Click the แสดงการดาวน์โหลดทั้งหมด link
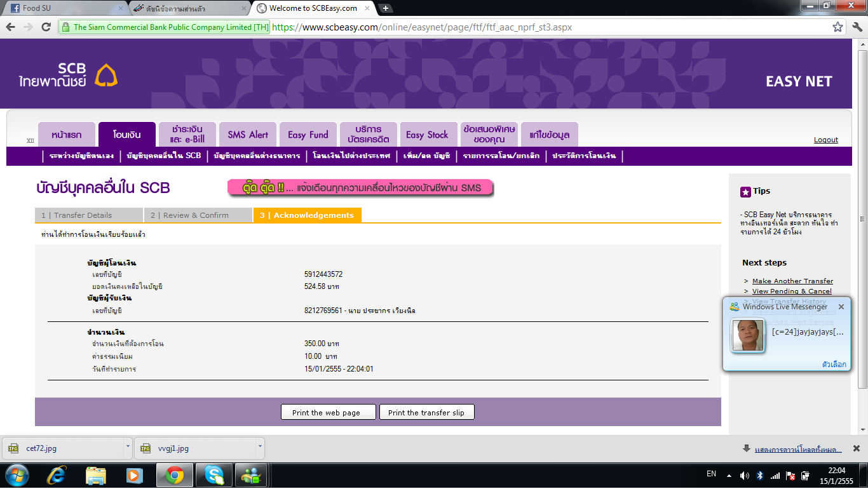The height and width of the screenshot is (489, 868). point(799,449)
